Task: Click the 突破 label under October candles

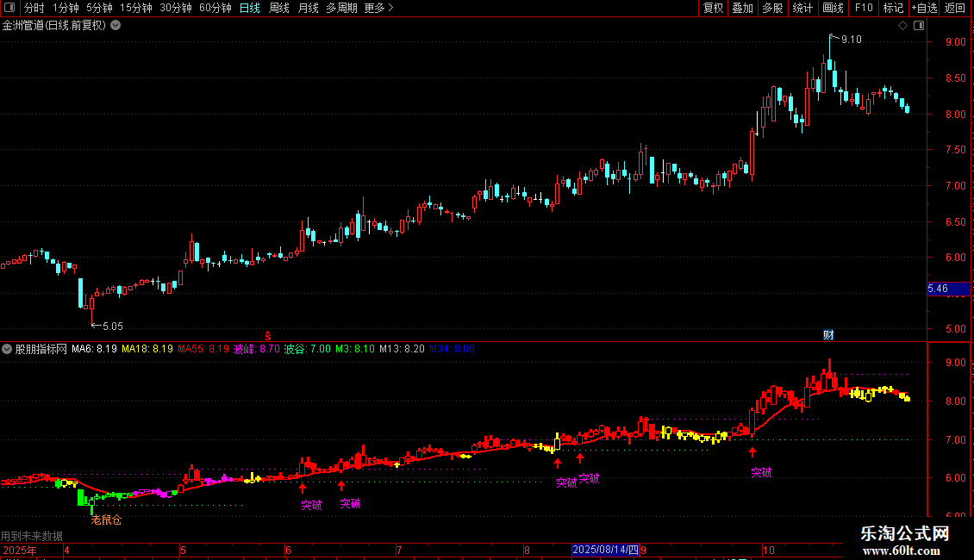Action: pos(761,472)
